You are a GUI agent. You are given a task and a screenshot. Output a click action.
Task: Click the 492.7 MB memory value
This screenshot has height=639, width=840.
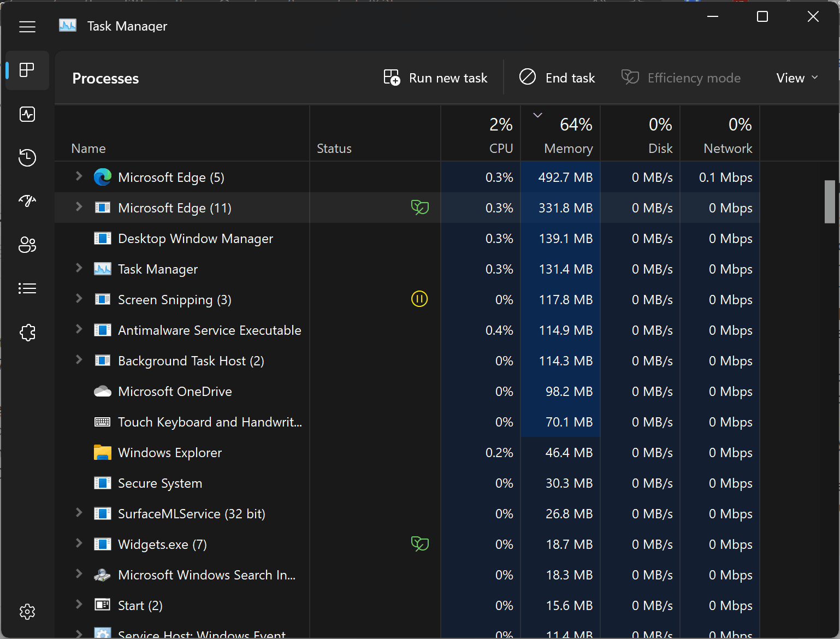point(565,177)
